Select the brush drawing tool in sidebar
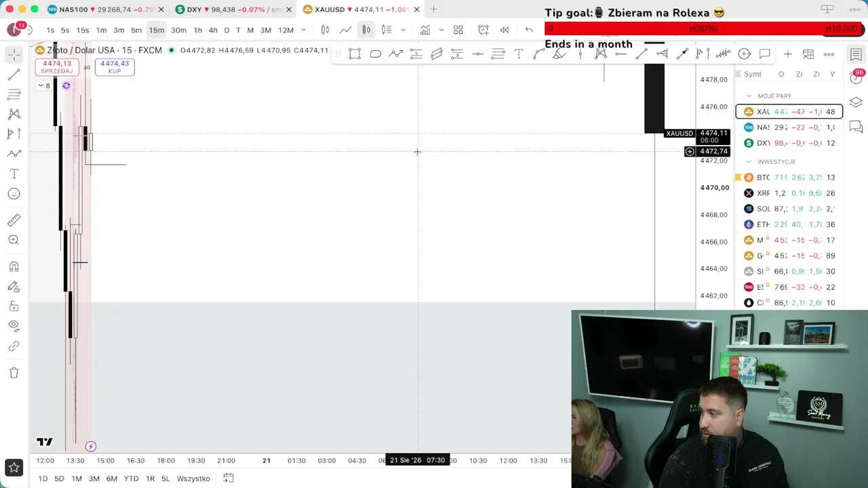Viewport: 868px width, 488px height. pyautogui.click(x=14, y=154)
